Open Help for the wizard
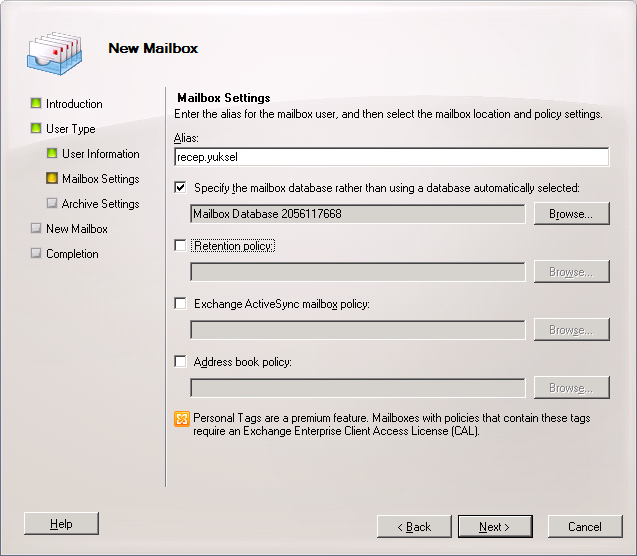Image resolution: width=637 pixels, height=556 pixels. 61,524
